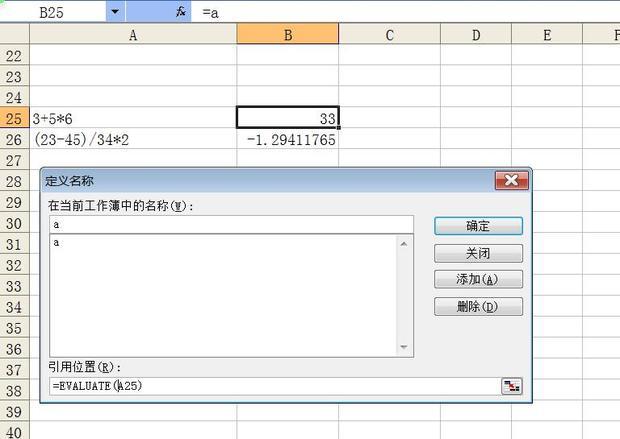Click the Name Box showing B25
Screen dimensions: 620x439
tap(53, 12)
